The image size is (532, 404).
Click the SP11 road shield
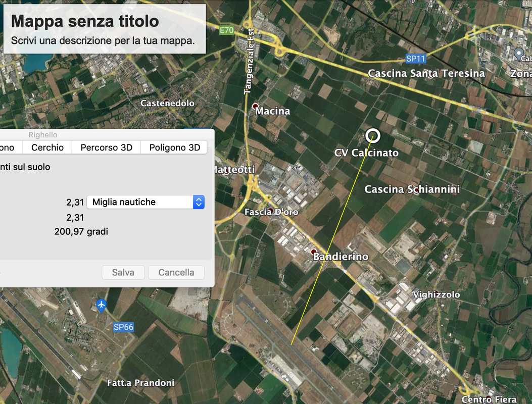click(x=416, y=59)
